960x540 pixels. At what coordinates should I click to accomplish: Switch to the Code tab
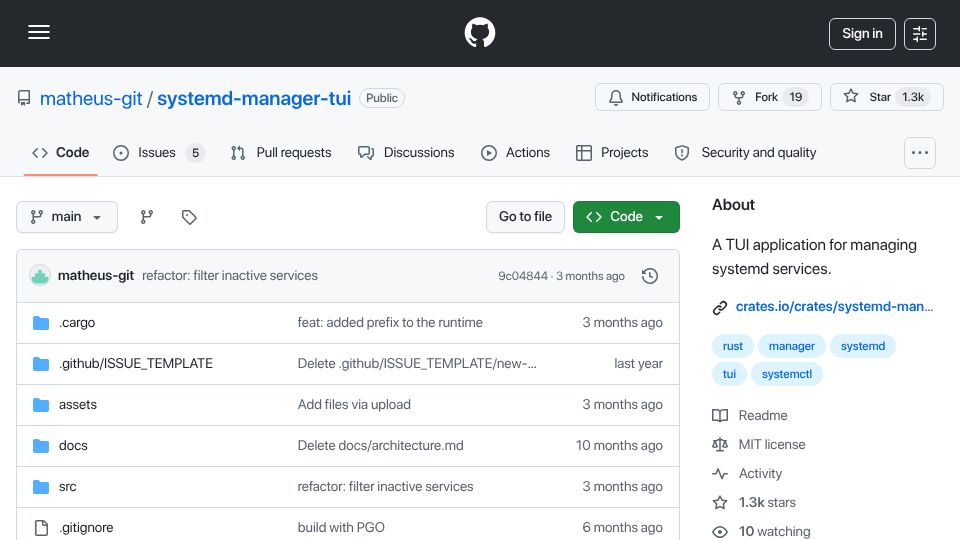pos(61,152)
